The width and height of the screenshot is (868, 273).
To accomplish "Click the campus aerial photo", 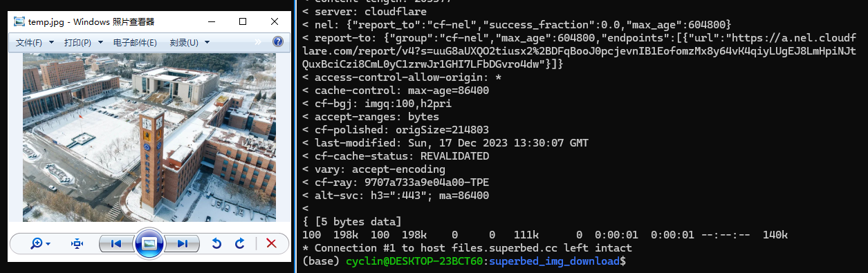I will pyautogui.click(x=149, y=138).
